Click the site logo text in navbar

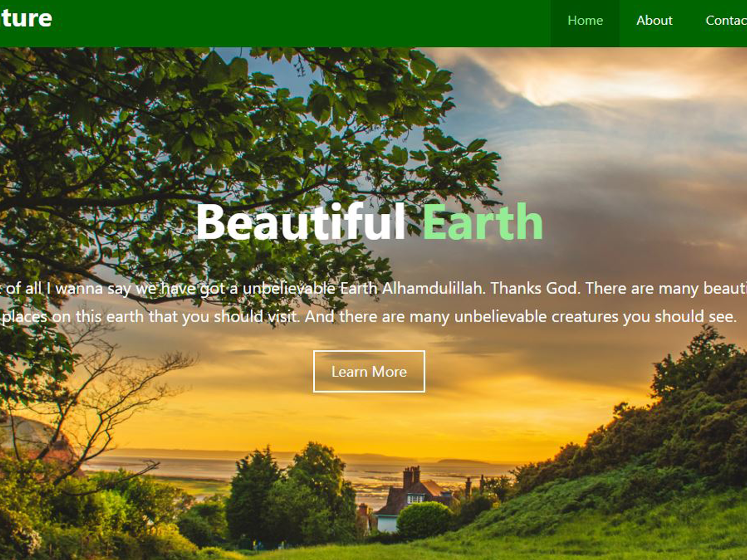point(26,19)
